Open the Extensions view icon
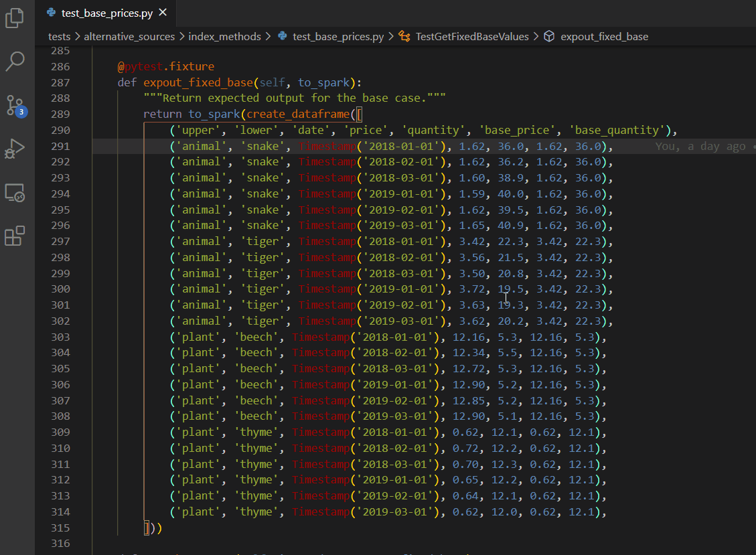The height and width of the screenshot is (555, 756). [x=15, y=236]
